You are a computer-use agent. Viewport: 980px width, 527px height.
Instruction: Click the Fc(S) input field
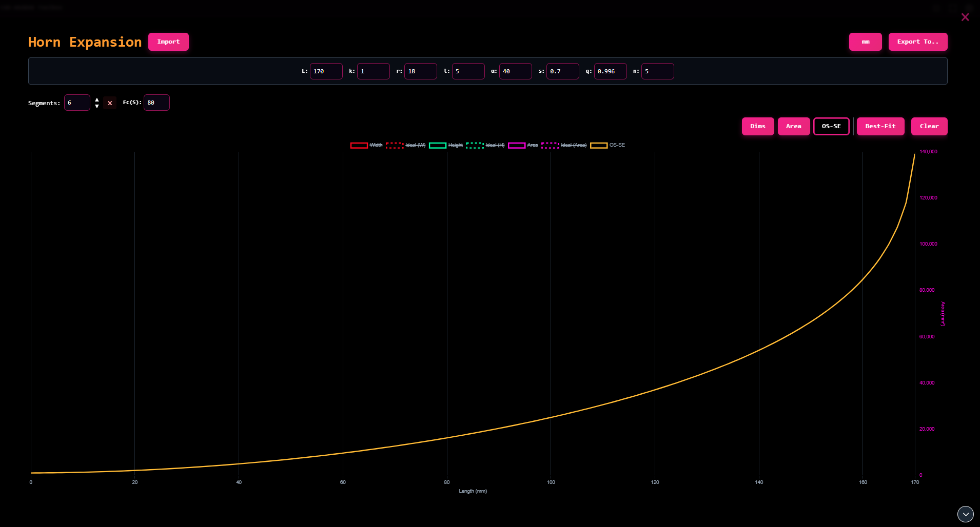click(x=156, y=103)
